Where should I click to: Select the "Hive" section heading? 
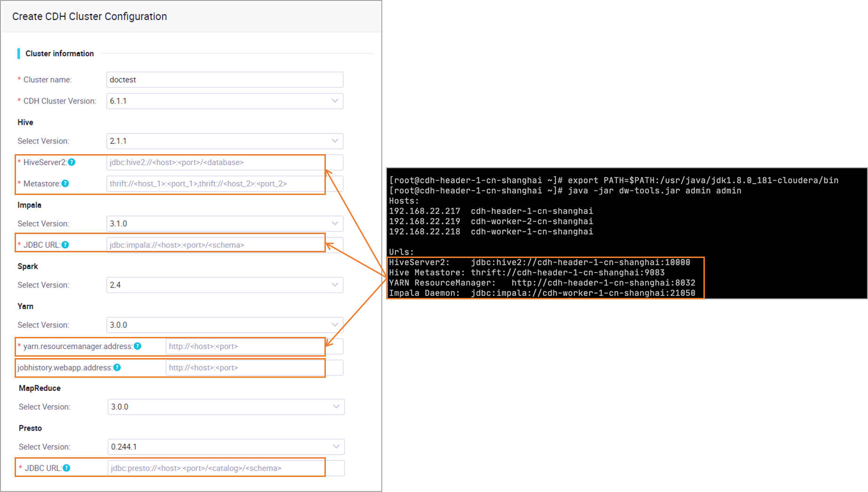click(x=25, y=122)
